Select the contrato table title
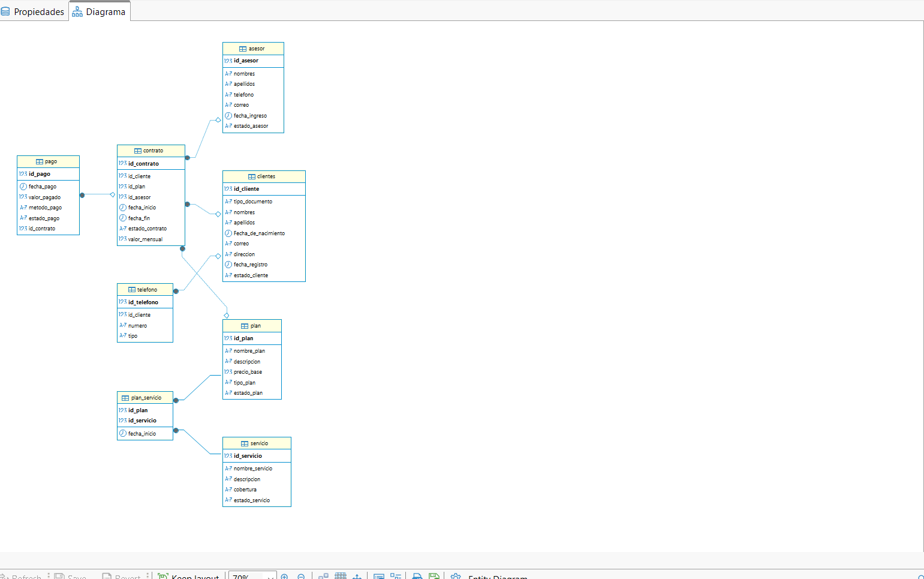Viewport: 924px width, 579px height. tap(153, 151)
